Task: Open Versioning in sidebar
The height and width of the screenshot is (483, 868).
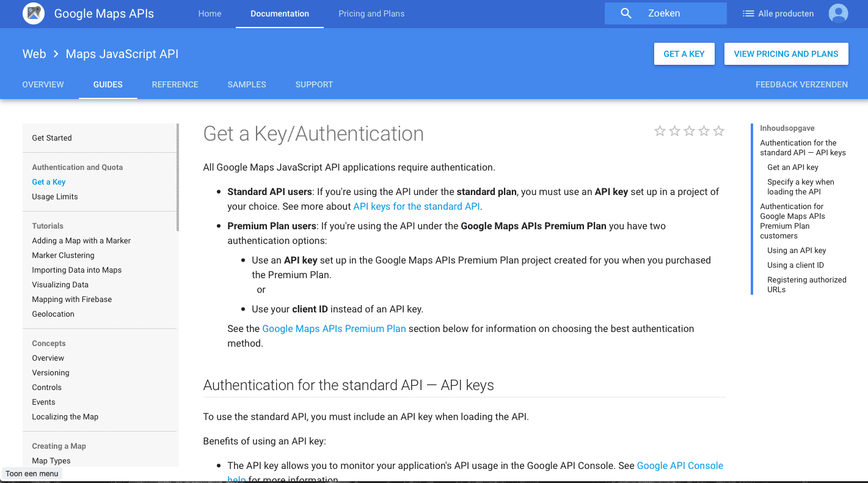Action: 51,373
